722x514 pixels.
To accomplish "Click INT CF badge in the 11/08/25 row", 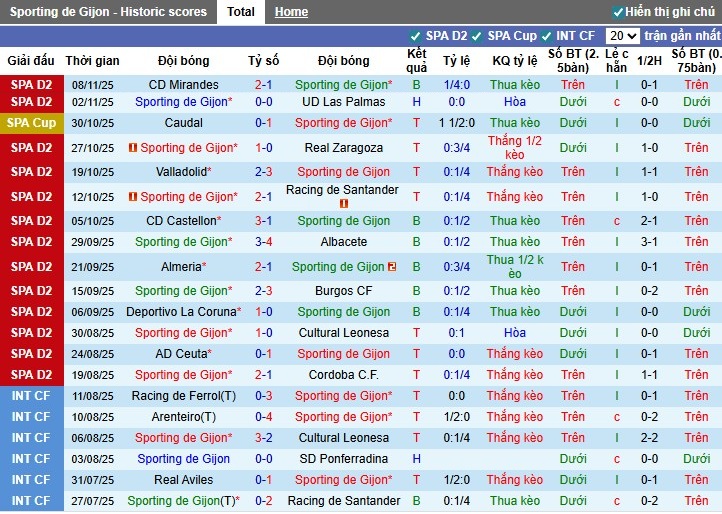I will pyautogui.click(x=31, y=396).
